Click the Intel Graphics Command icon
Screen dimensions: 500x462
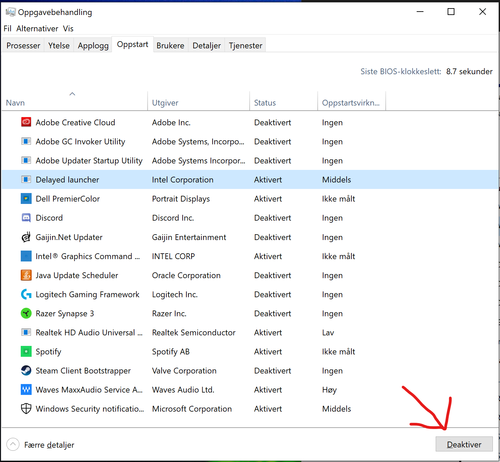click(x=26, y=256)
